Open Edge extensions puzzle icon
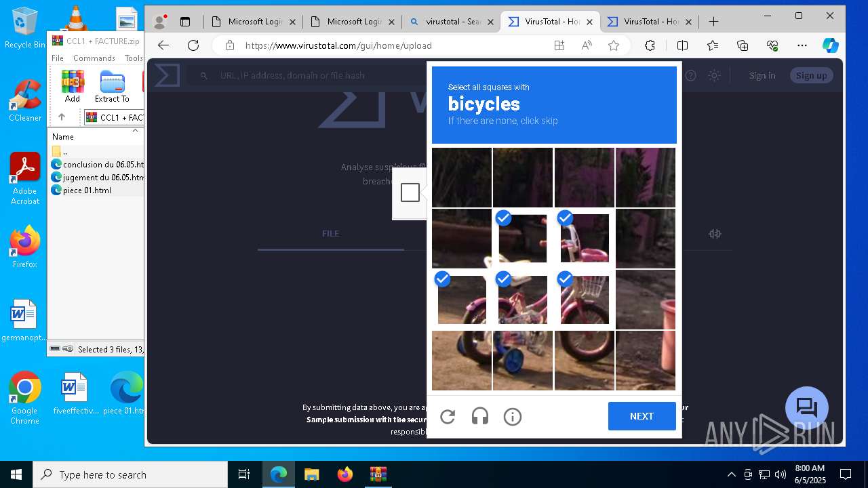868x488 pixels. point(650,45)
